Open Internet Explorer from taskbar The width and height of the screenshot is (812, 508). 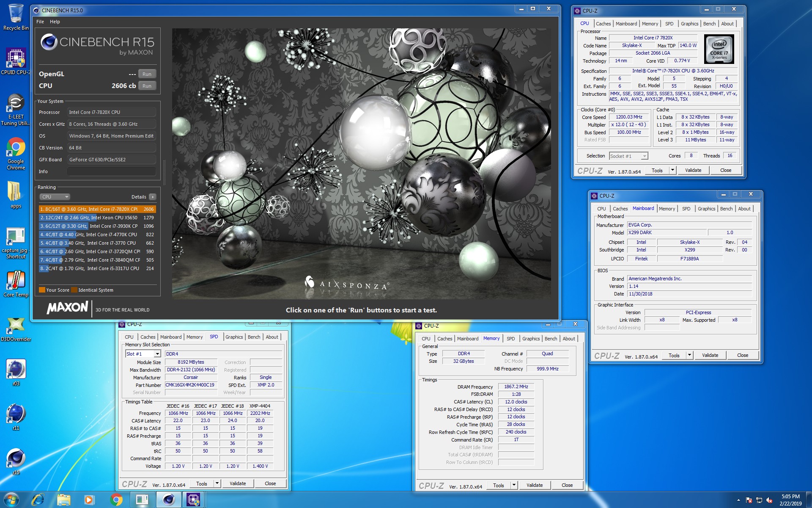click(x=38, y=500)
